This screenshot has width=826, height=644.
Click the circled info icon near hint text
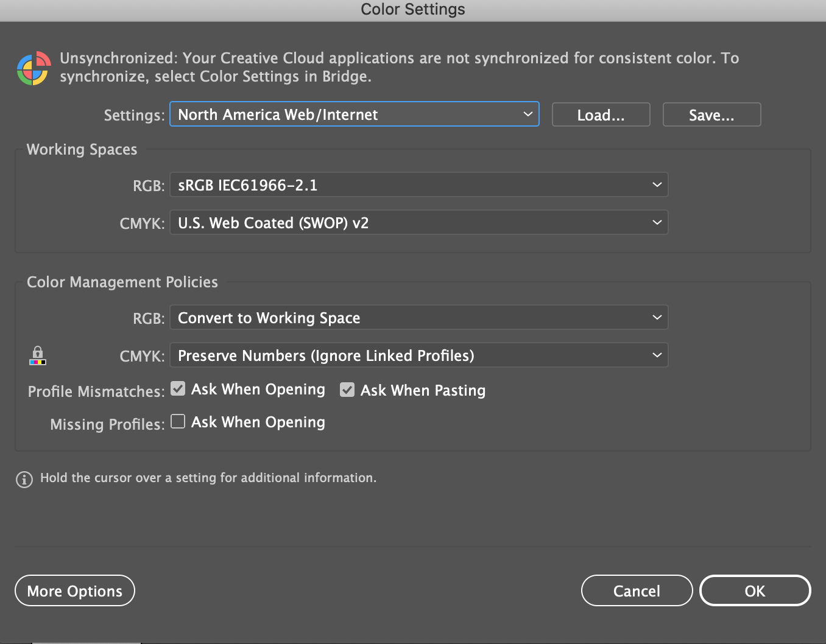(x=23, y=479)
